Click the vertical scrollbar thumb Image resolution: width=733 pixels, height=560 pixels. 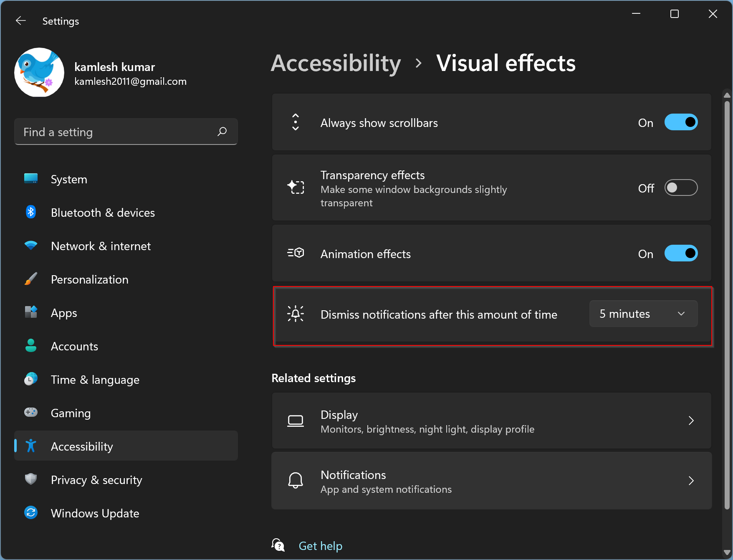[727, 305]
